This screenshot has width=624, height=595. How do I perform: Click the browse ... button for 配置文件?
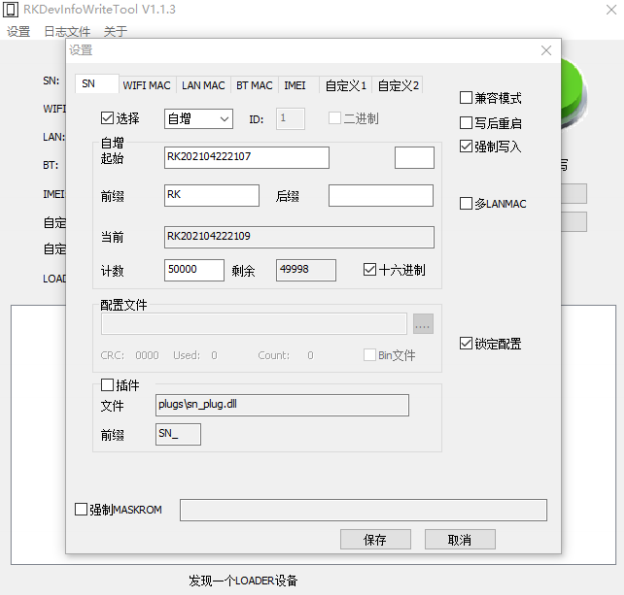point(423,324)
